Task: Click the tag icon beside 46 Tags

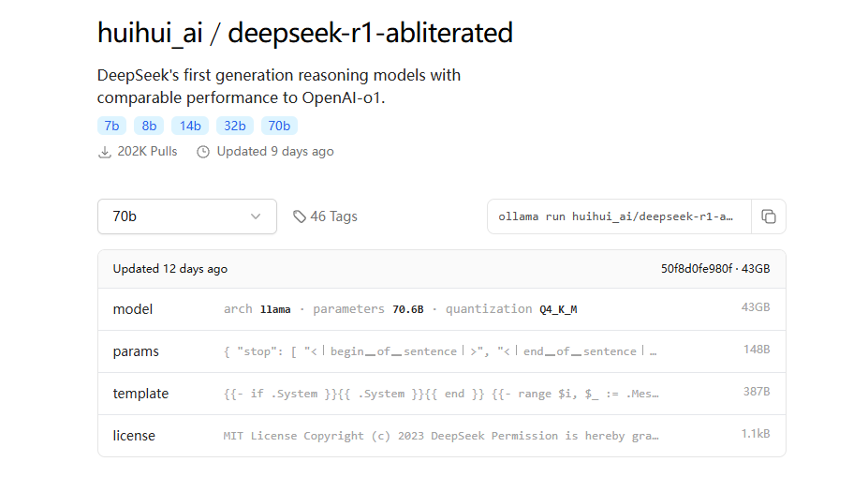Action: point(300,216)
